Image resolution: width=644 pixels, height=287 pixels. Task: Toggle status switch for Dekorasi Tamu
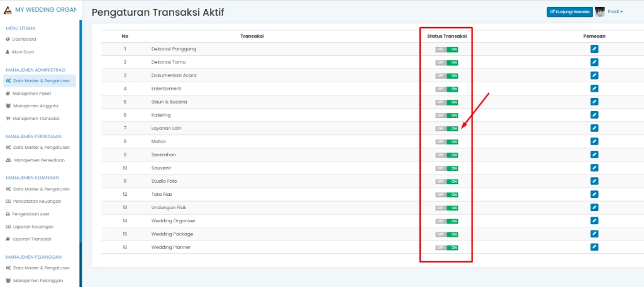(447, 63)
